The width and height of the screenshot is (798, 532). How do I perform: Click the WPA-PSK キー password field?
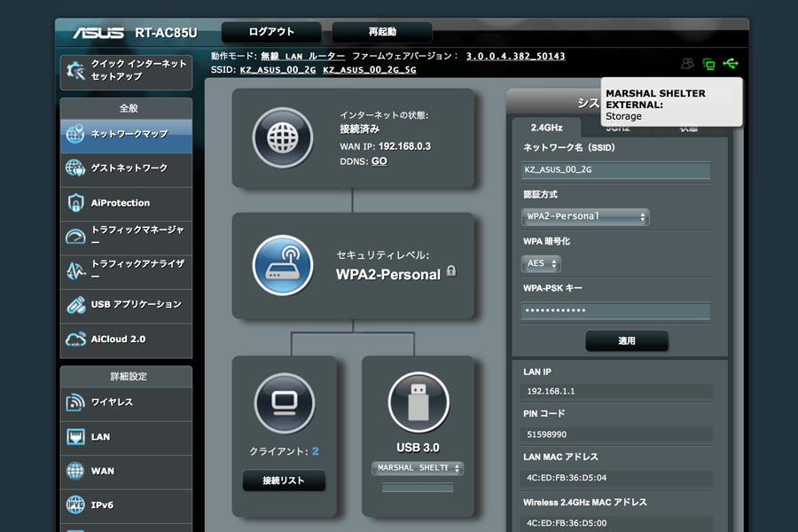point(616,310)
